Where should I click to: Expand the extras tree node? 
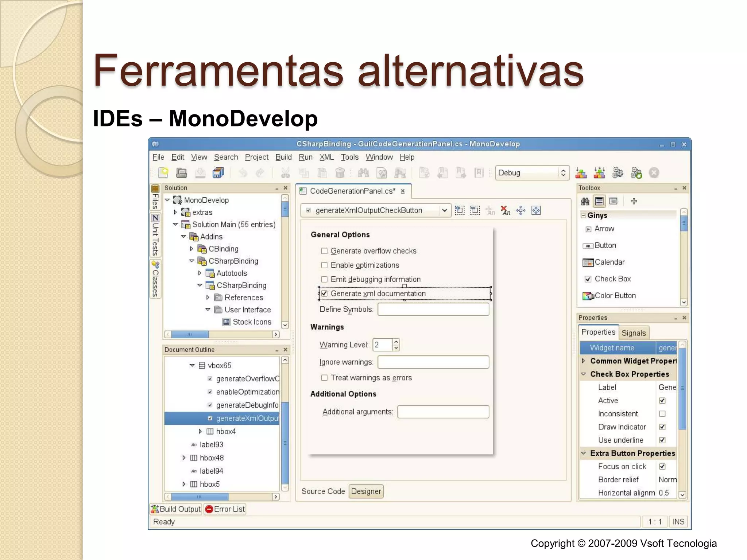[x=175, y=212]
